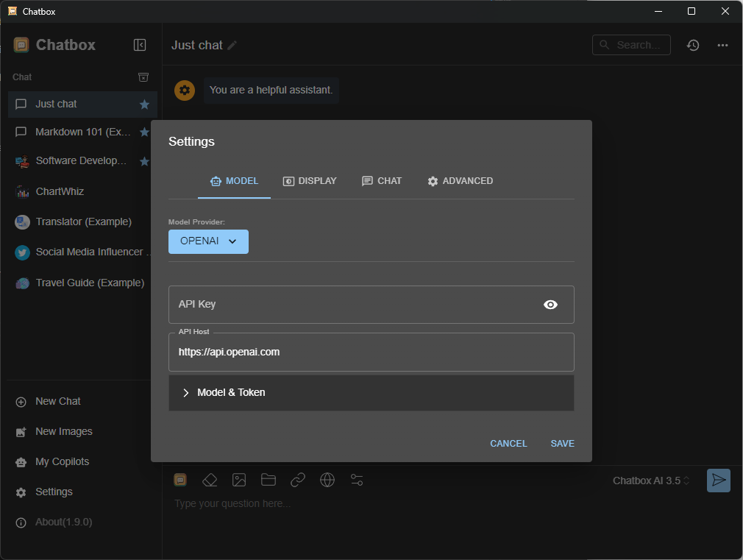
Task: Click the Chatbox logo in sidebar
Action: pyautogui.click(x=21, y=45)
